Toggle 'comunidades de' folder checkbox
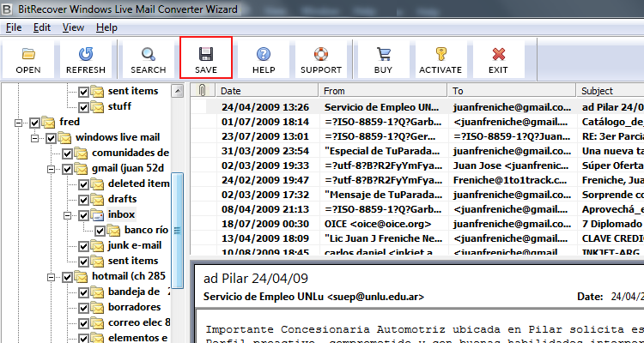This screenshot has width=644, height=343. 67,153
